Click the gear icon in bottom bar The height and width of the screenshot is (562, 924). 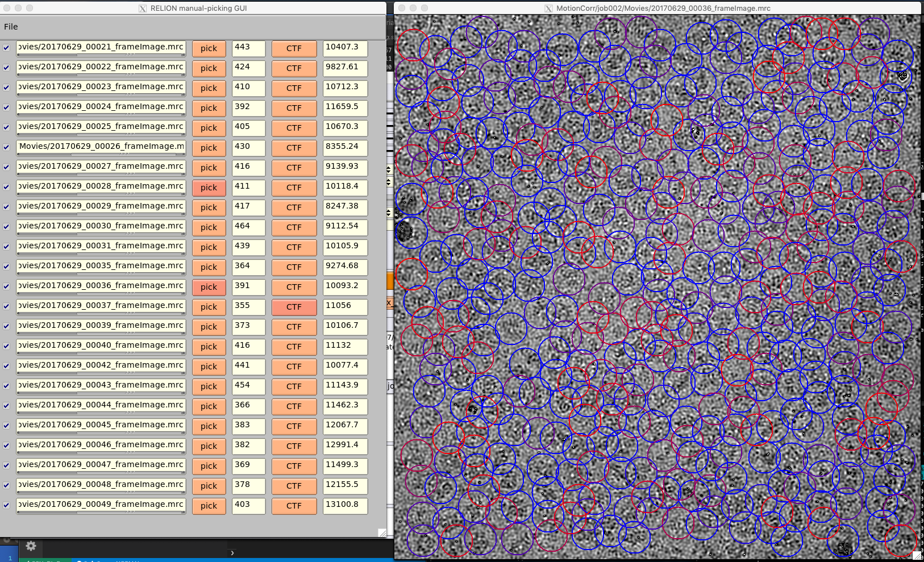[31, 546]
